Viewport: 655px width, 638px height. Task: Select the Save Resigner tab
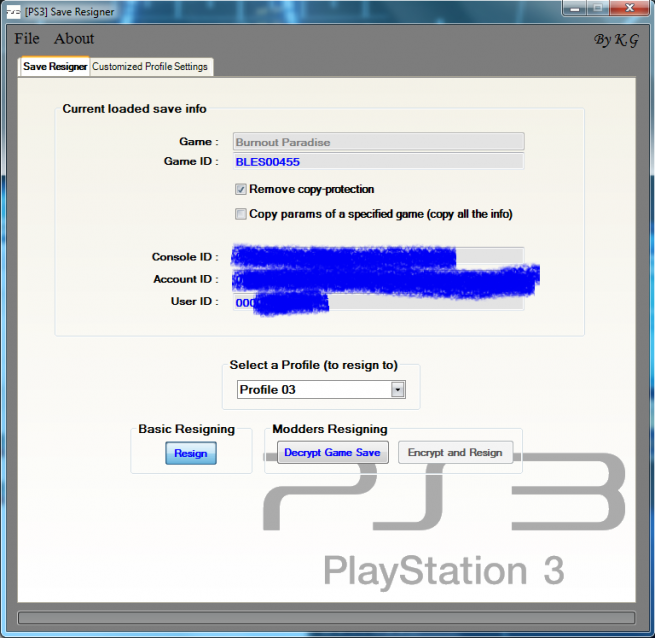[55, 66]
